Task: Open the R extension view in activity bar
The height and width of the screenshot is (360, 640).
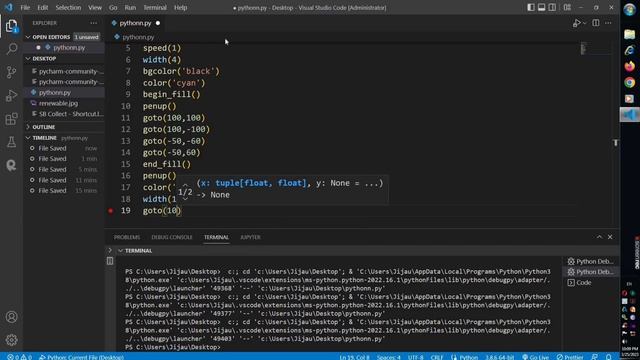Action: [11, 165]
